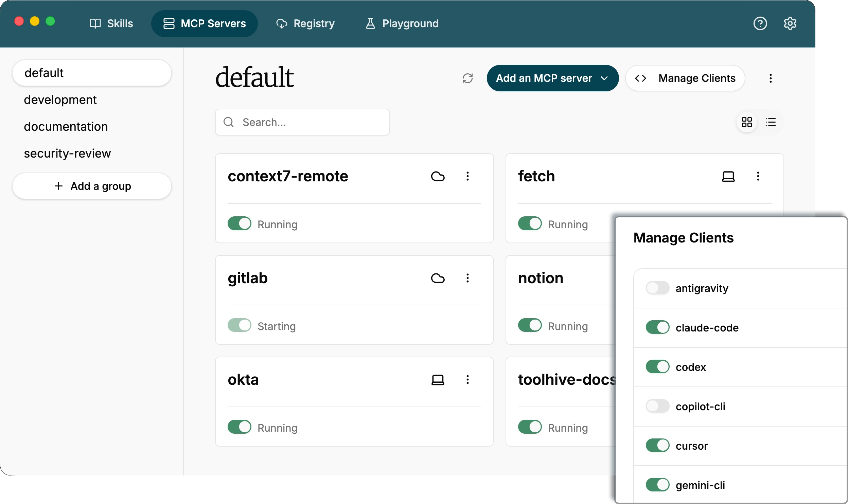Click the plus icon on Add a group

[58, 186]
